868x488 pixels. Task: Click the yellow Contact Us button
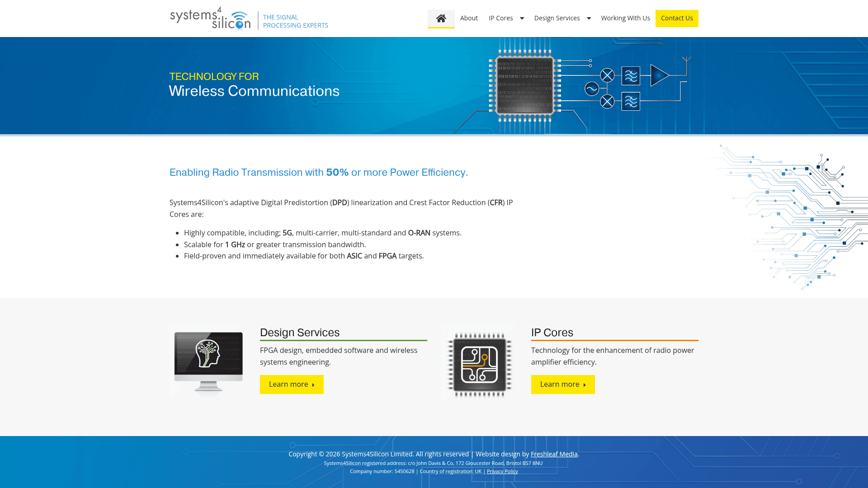pos(677,18)
